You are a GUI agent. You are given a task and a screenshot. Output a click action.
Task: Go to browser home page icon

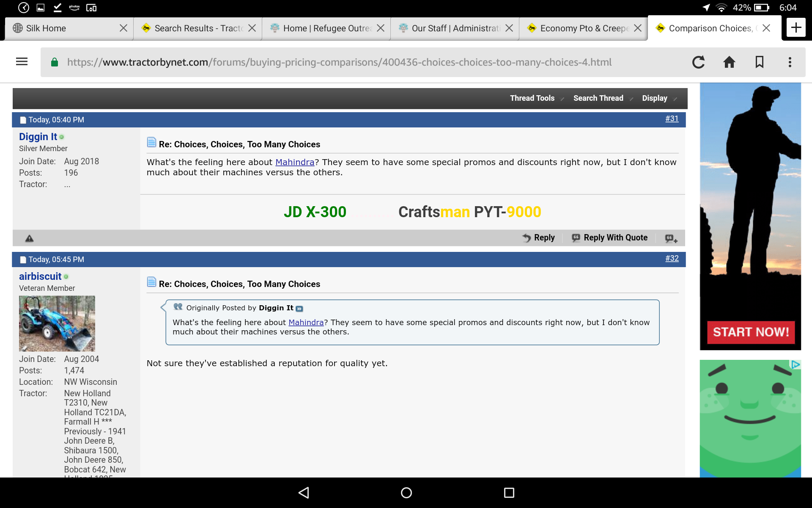(729, 62)
